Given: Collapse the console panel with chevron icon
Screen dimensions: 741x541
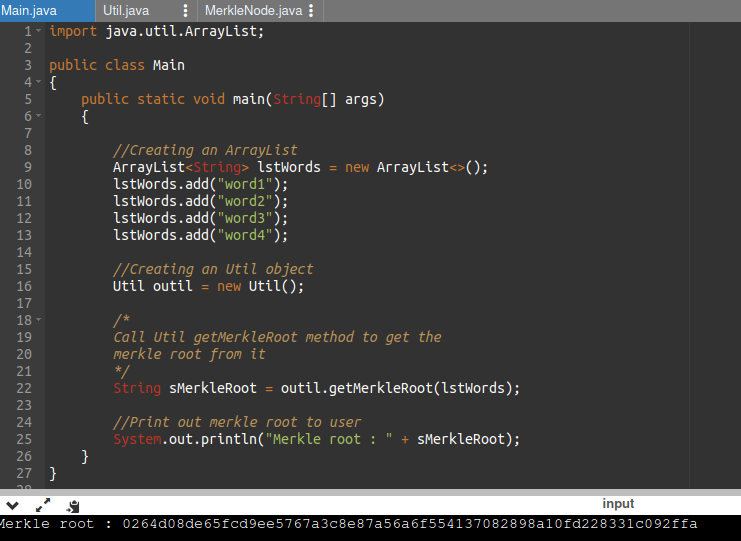Looking at the screenshot, I should point(13,505).
